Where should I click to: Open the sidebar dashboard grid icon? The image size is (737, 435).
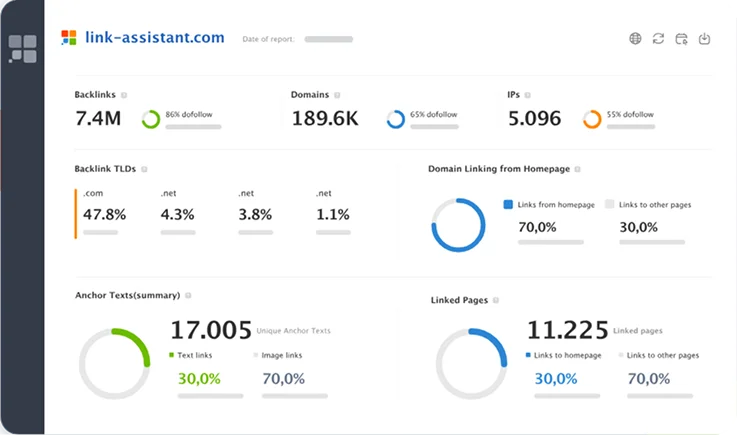click(x=23, y=48)
